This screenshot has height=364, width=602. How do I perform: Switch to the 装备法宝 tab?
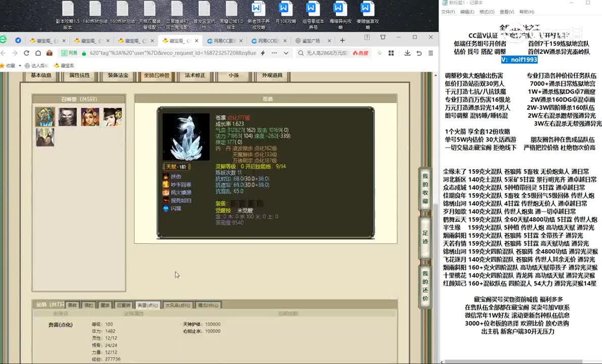(x=118, y=75)
